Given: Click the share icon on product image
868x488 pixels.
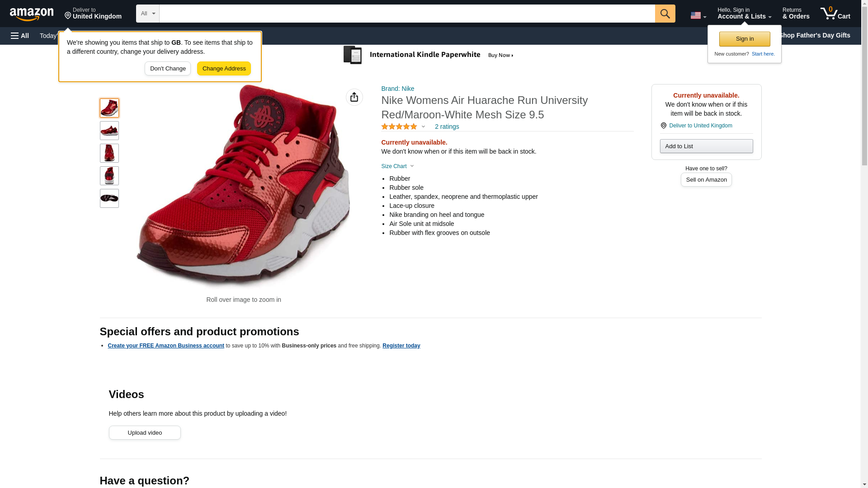Looking at the screenshot, I should pyautogui.click(x=354, y=97).
